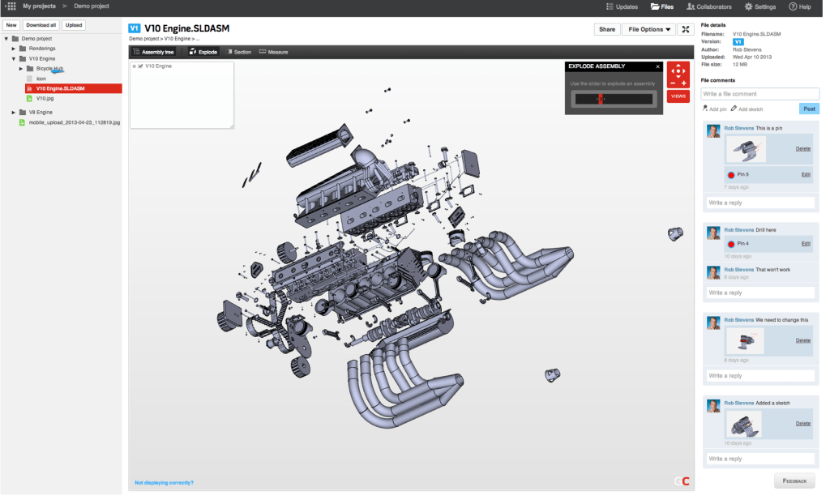Click Add sketch pencil icon
830x504 pixels.
(734, 108)
